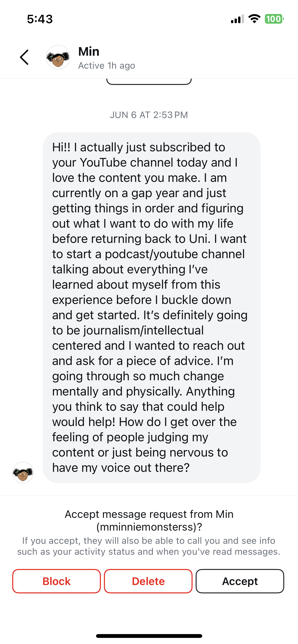Tap the partially visible button below the header
The width and height of the screenshot is (298, 644).
(x=149, y=81)
